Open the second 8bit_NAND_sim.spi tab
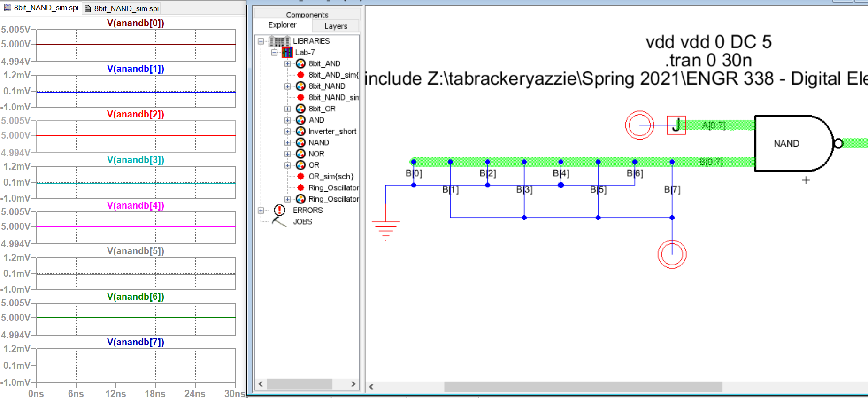The image size is (868, 398). coord(122,8)
